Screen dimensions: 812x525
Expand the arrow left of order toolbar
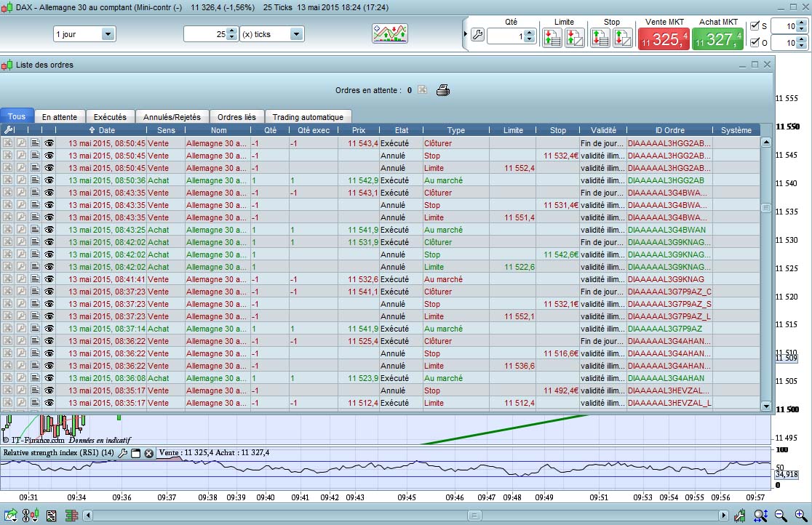click(x=466, y=34)
